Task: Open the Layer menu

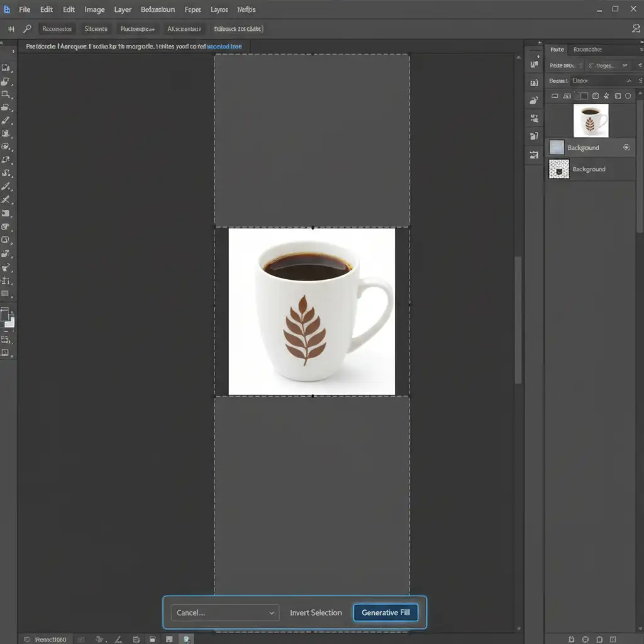Action: coord(123,10)
